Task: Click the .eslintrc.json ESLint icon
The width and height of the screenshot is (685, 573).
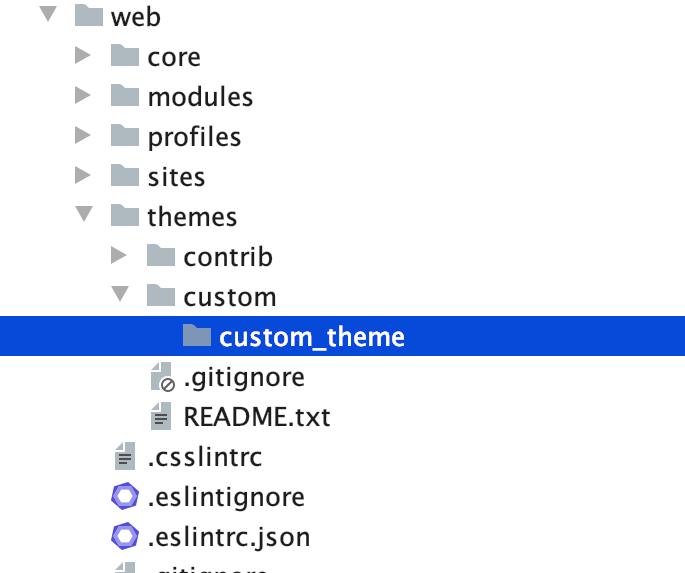Action: 125,537
